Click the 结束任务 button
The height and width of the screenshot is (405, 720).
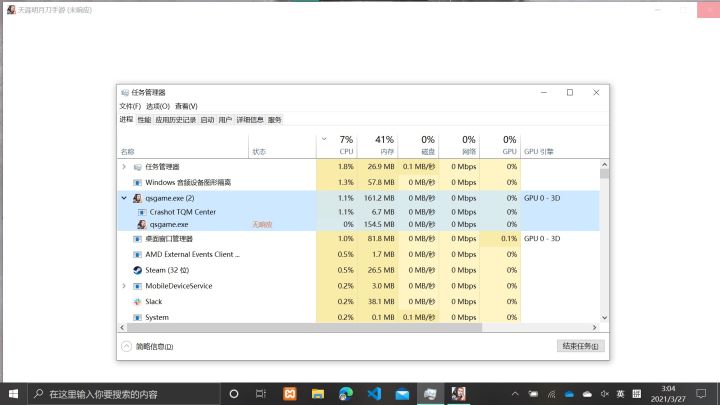point(580,346)
